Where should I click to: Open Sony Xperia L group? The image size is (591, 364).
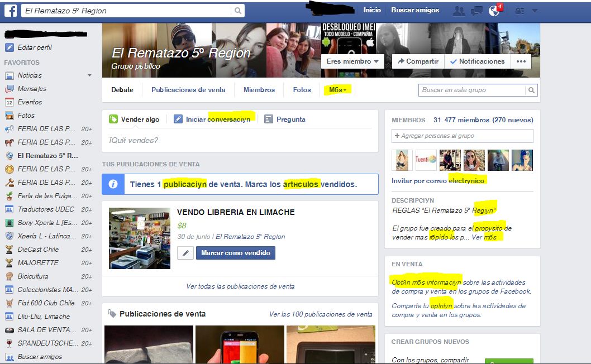point(47,223)
